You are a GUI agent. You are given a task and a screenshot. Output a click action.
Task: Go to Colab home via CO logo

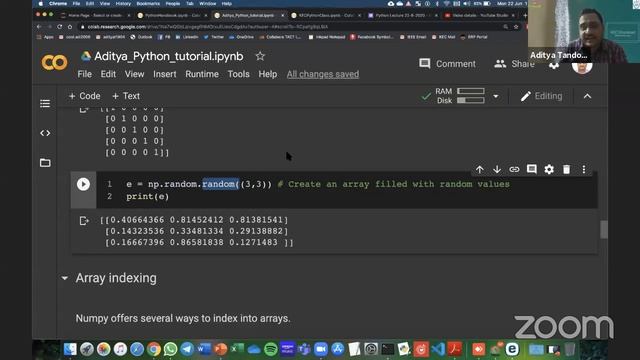[54, 62]
